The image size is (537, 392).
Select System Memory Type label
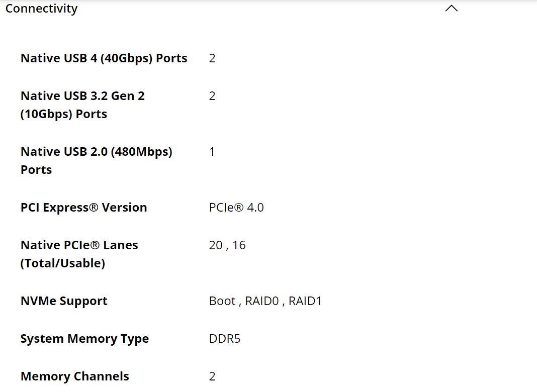pos(84,339)
